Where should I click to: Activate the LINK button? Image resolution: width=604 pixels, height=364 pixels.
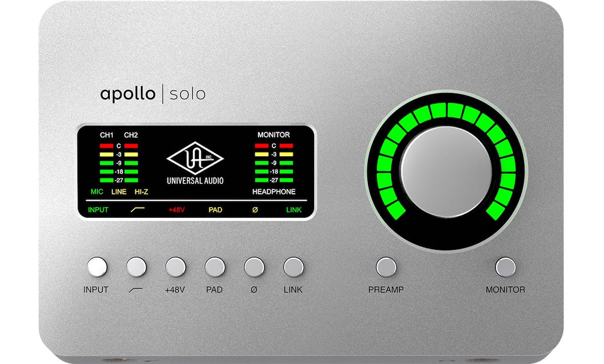click(x=293, y=267)
